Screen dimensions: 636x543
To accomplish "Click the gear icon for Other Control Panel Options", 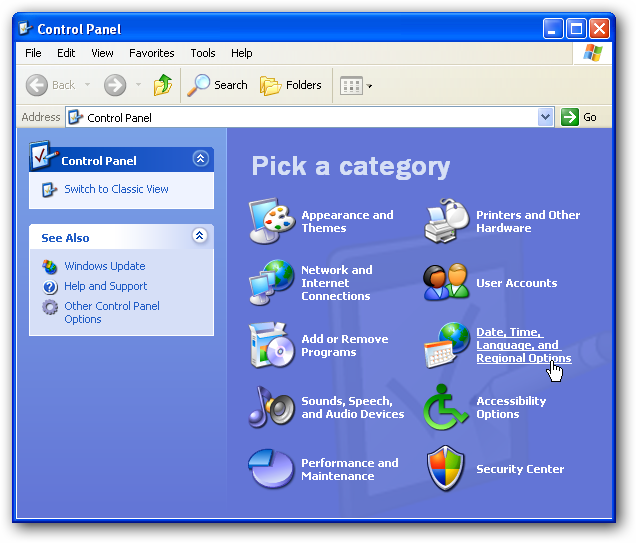I will pyautogui.click(x=49, y=307).
